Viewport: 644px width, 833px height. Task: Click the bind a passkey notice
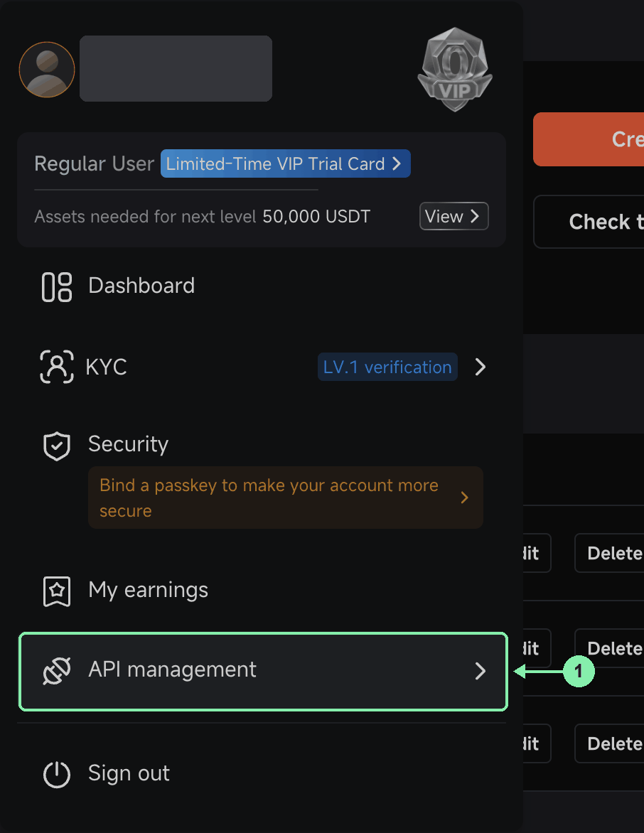(x=286, y=498)
